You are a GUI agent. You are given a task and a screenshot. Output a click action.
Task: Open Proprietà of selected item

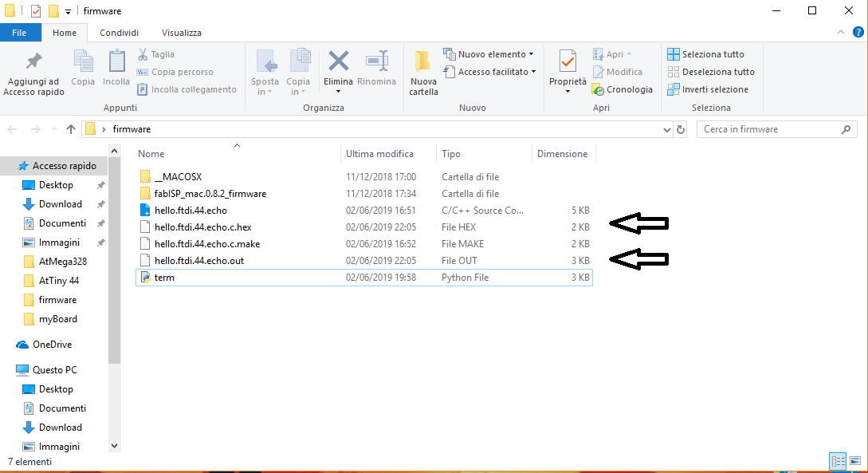pos(568,72)
